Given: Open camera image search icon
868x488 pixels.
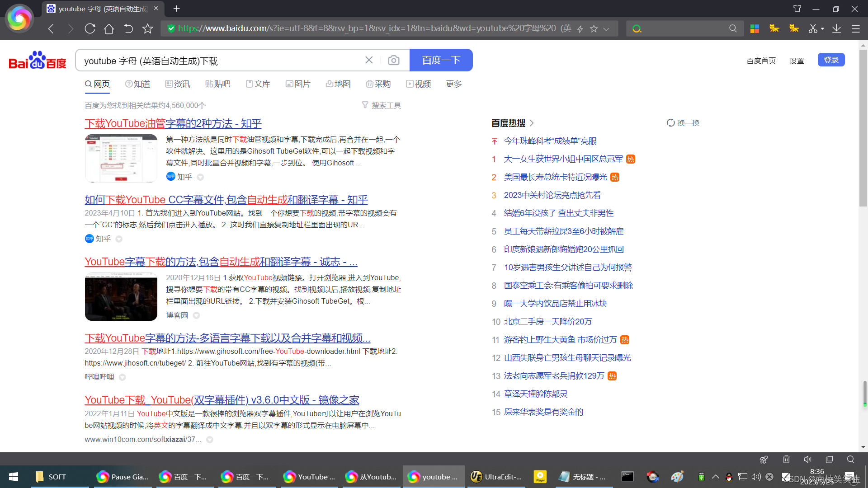Looking at the screenshot, I should [x=394, y=60].
